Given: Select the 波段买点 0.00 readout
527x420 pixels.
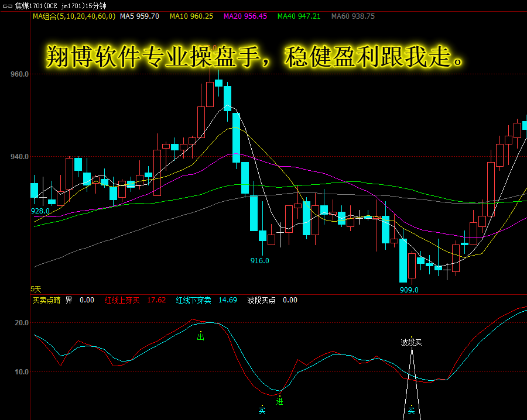Looking at the screenshot, I should tap(272, 300).
